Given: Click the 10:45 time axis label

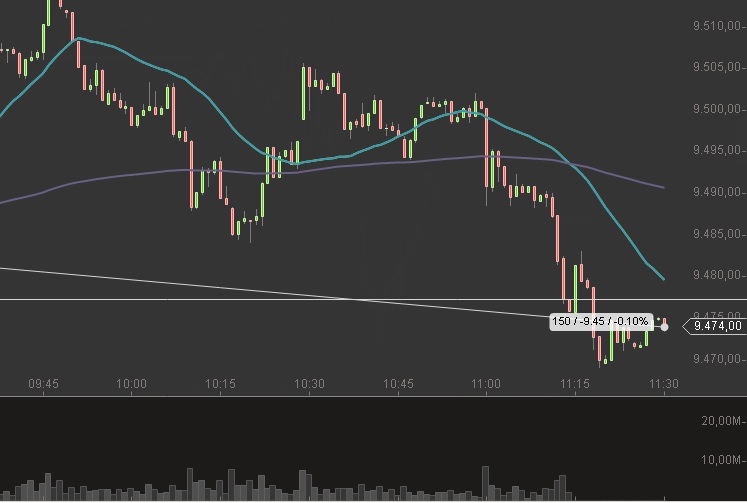Looking at the screenshot, I should click(398, 384).
